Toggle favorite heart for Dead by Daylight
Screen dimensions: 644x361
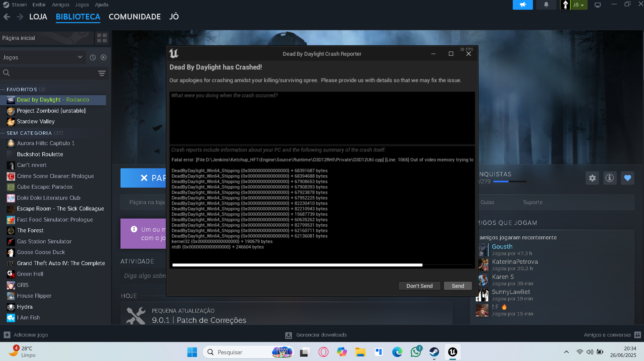[x=628, y=178]
